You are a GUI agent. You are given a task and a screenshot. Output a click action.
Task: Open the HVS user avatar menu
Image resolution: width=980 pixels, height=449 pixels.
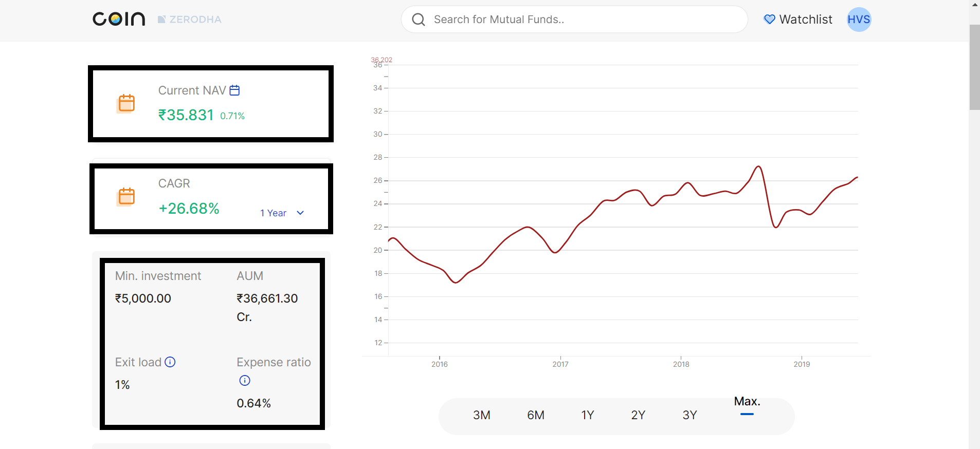tap(859, 20)
